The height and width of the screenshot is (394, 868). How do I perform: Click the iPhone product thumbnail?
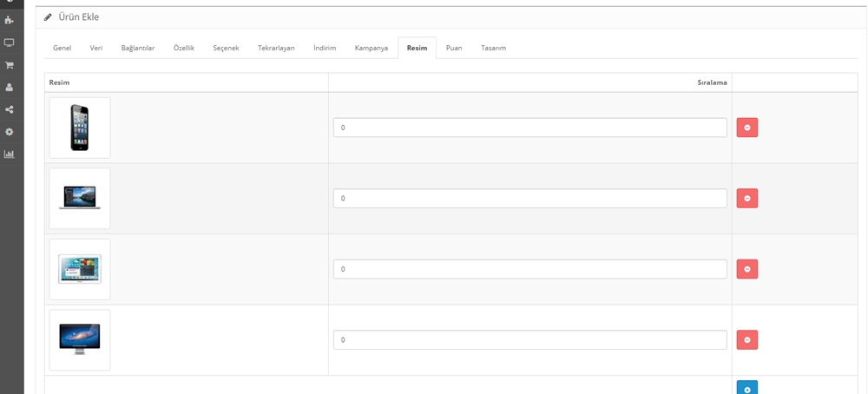80,128
